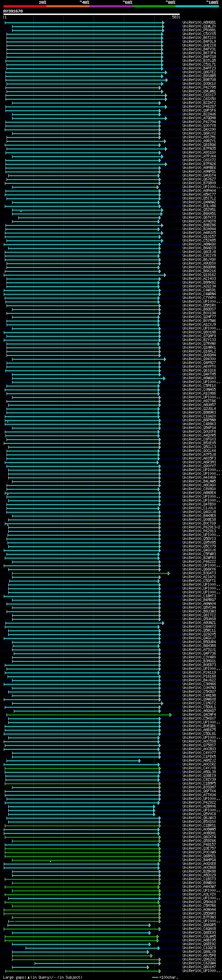Select the query label AV391678
Image resolution: width=222 pixels, height=980 pixels.
pyautogui.click(x=13, y=11)
